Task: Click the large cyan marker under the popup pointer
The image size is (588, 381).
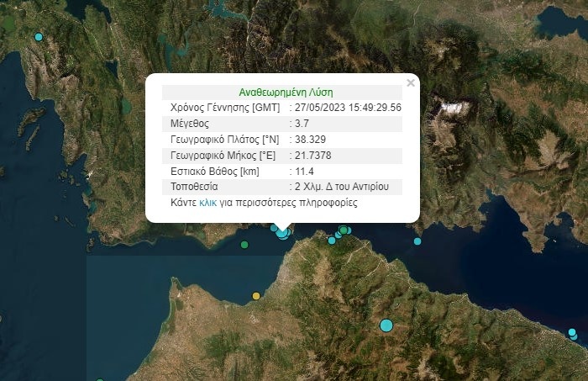Action: tap(283, 232)
